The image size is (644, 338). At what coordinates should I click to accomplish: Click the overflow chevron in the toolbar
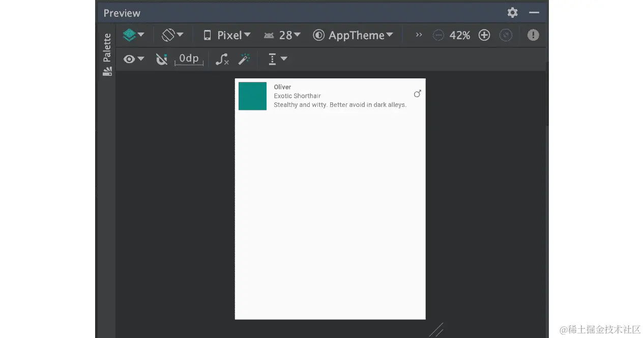click(418, 35)
